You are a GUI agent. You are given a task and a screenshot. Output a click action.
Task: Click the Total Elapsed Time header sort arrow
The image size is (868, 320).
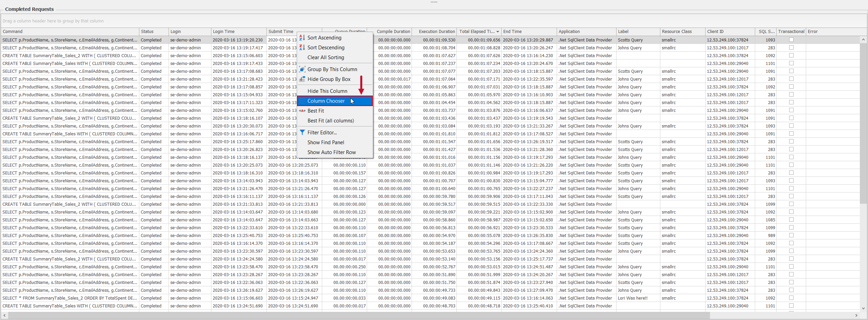498,32
